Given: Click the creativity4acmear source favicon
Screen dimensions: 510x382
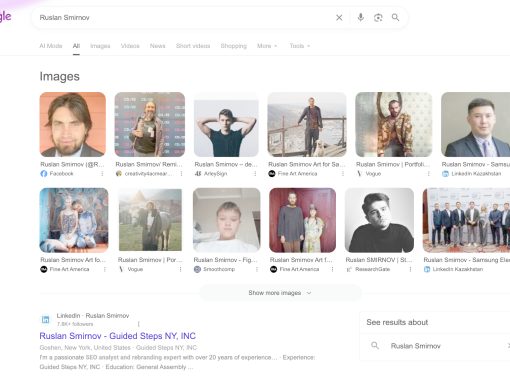Looking at the screenshot, I should [x=119, y=174].
